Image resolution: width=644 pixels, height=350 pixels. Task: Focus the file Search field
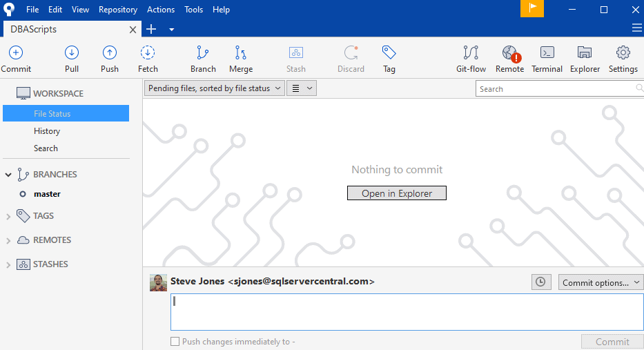click(x=559, y=89)
